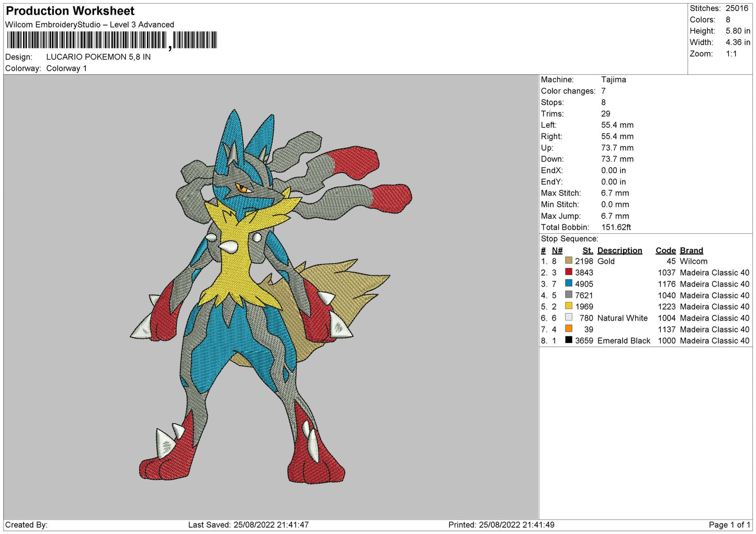Click the gray swatch for stitch count 7621

pyautogui.click(x=569, y=294)
